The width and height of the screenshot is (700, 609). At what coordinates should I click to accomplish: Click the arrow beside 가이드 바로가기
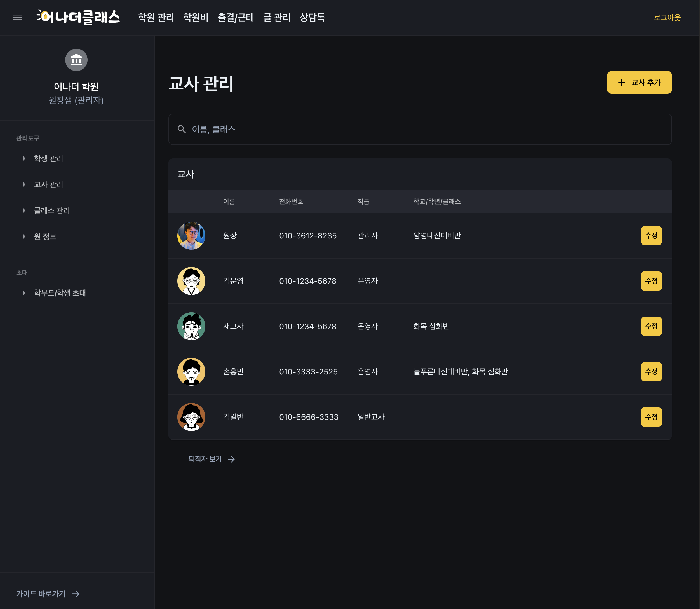(x=76, y=594)
